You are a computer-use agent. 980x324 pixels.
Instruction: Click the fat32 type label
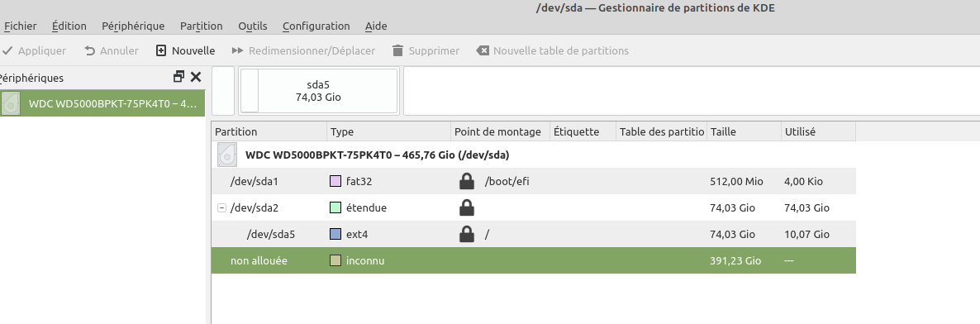359,181
